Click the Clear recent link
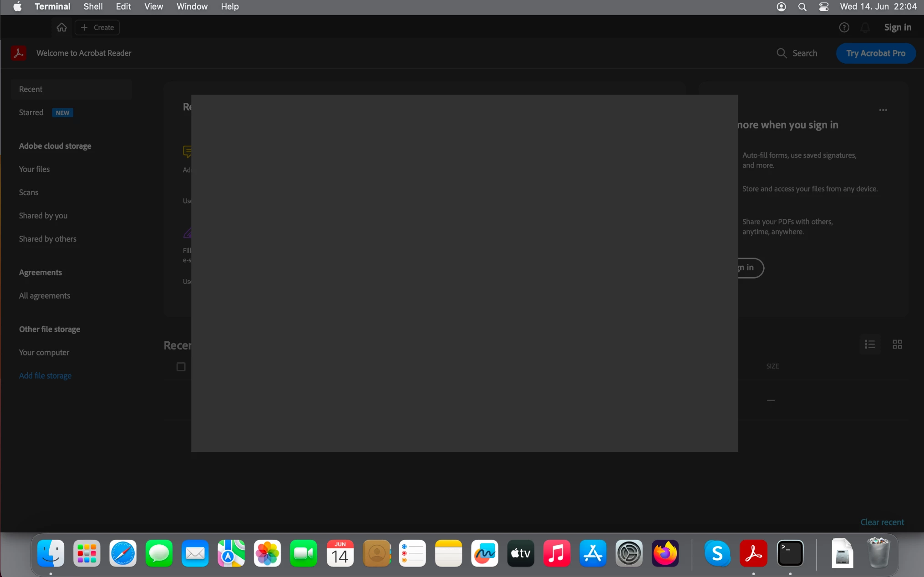Screen dimensions: 924x577 pyautogui.click(x=882, y=522)
